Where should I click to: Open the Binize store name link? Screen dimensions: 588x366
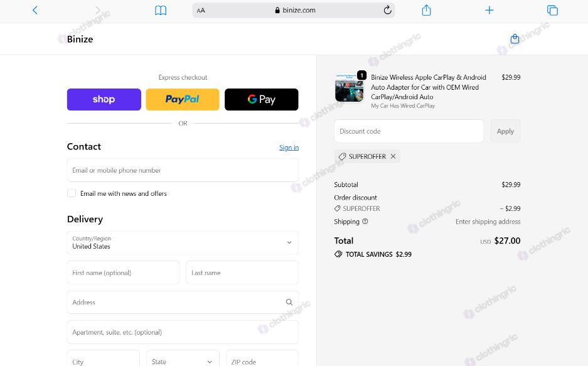pos(80,39)
